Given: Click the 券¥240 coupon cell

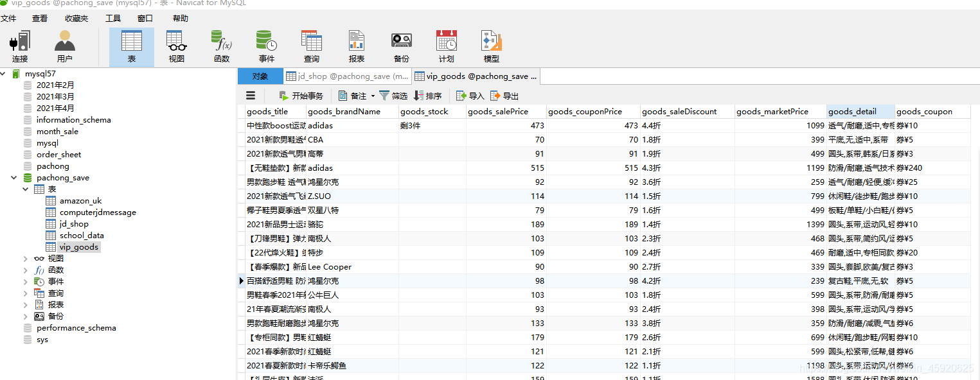Looking at the screenshot, I should [932, 168].
